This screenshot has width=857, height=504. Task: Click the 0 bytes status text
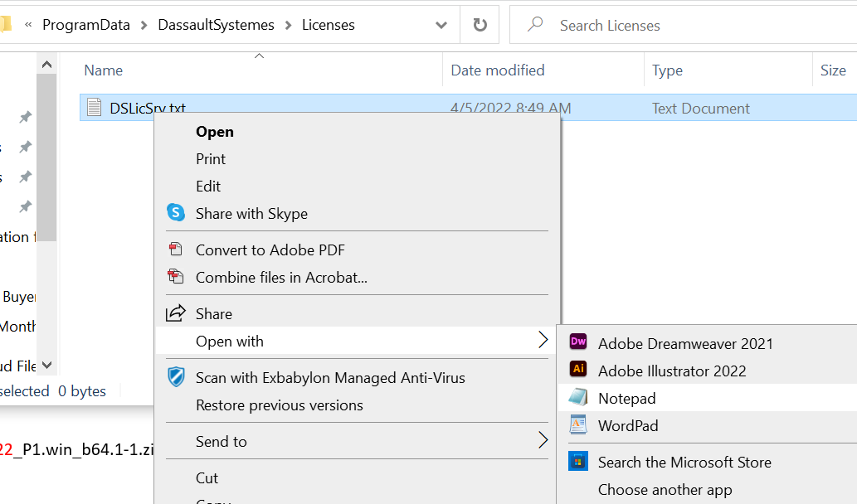[x=82, y=391]
